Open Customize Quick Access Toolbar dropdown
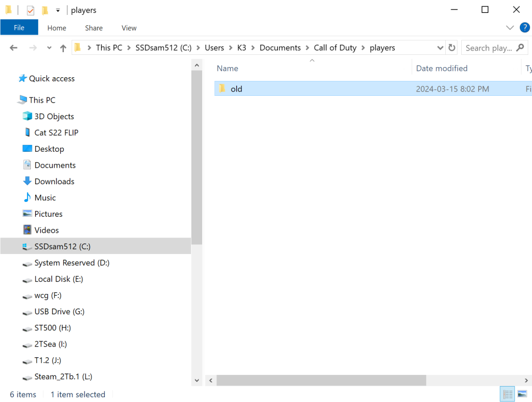 [x=58, y=10]
